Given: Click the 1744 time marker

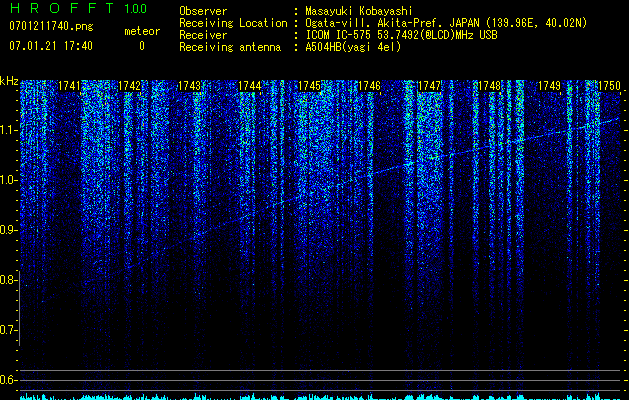Looking at the screenshot, I should 250,86.
